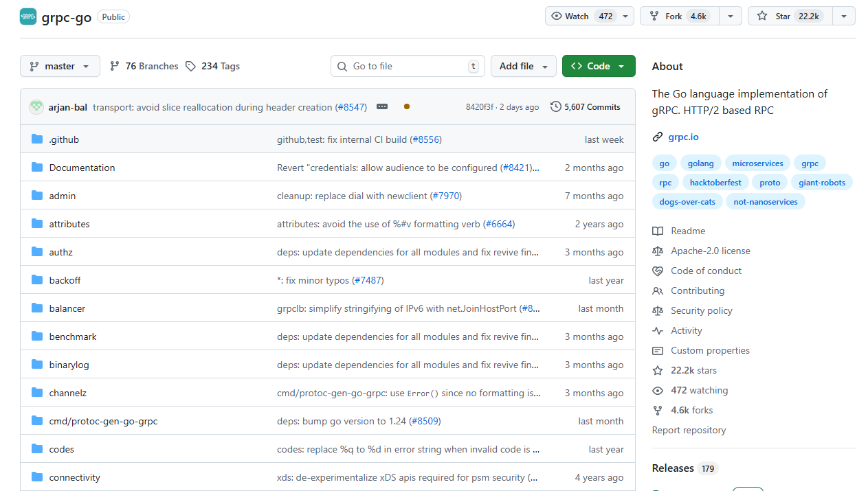Open the master branch dropdown
Viewport: 868px width, 491px height.
point(60,66)
